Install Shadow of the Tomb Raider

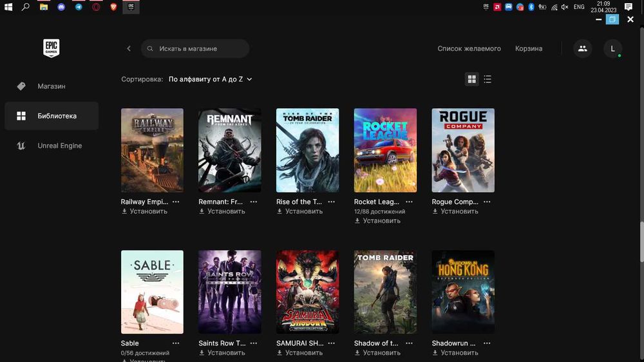[377, 352]
